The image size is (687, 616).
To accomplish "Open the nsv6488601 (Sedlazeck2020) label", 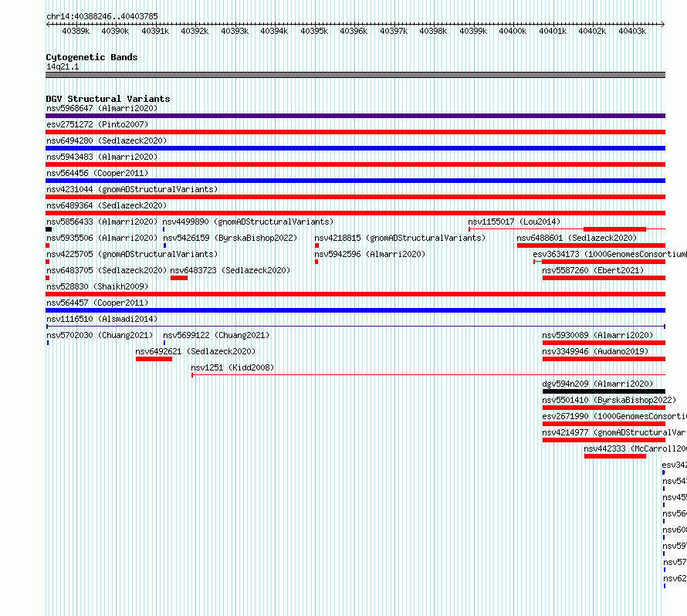I will [x=577, y=238].
